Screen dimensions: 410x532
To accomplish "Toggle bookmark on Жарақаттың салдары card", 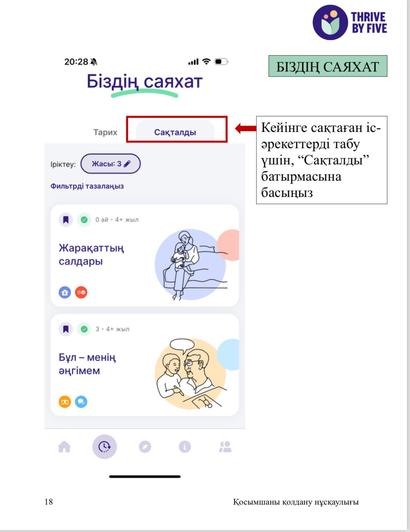I will point(66,220).
